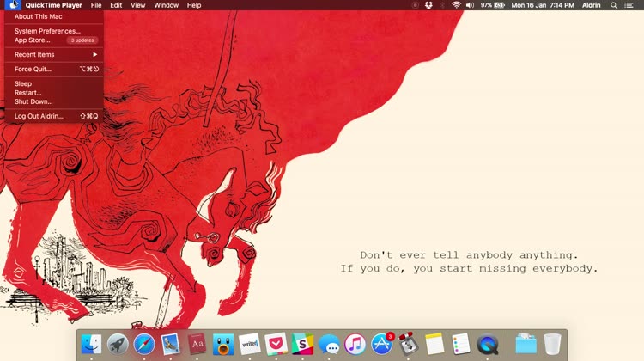644x361 pixels.
Task: Open the Aldrin user menu
Action: (x=591, y=5)
